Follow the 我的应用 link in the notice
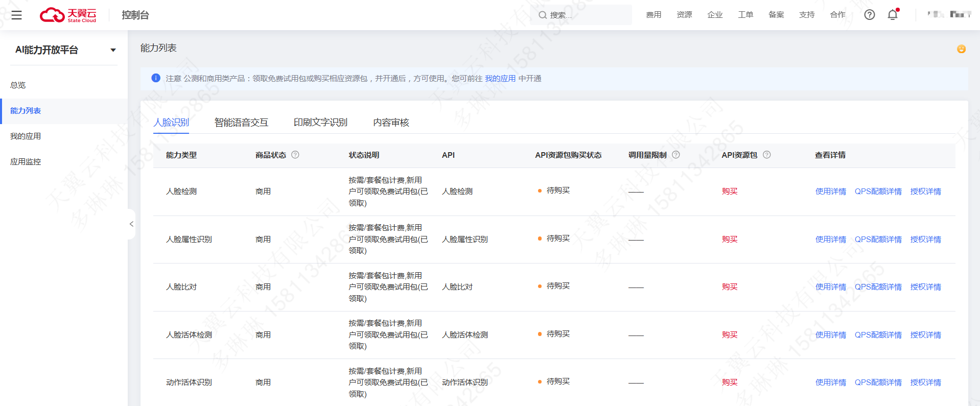980x406 pixels. 500,79
